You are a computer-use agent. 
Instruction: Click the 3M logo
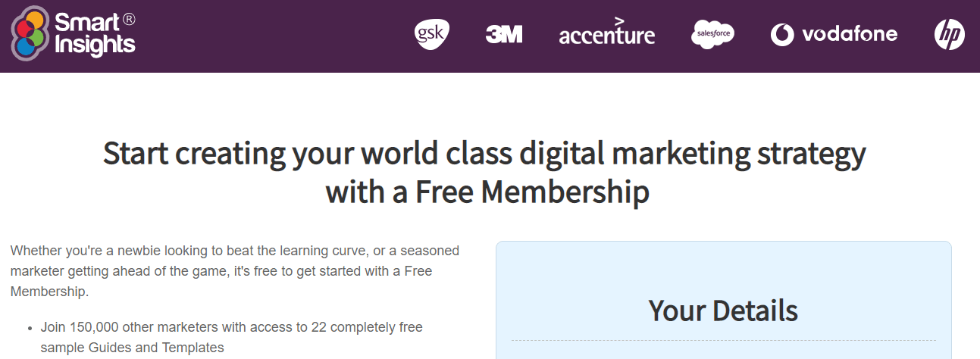click(504, 35)
